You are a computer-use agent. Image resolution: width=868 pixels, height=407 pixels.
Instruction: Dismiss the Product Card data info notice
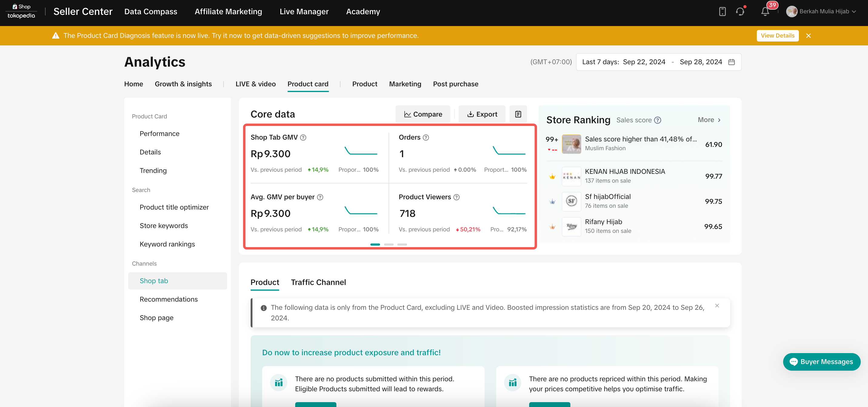click(x=717, y=306)
